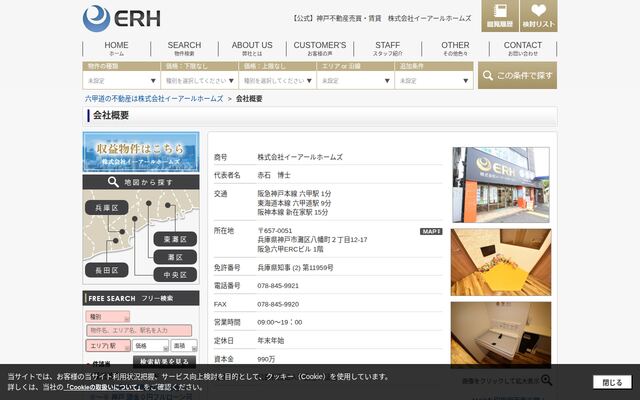Open the CUSTOMER'S menu item
This screenshot has height=400, width=640.
[x=320, y=48]
